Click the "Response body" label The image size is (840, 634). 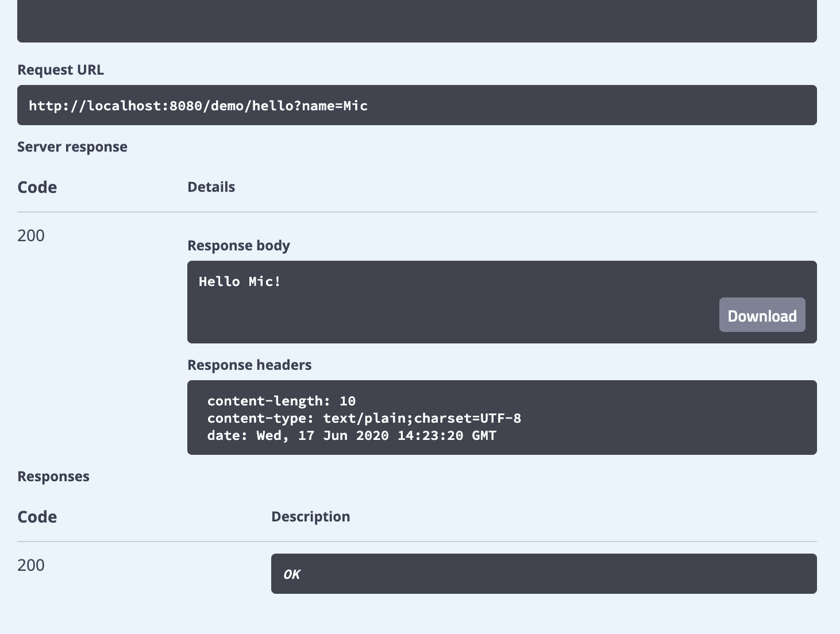point(238,246)
